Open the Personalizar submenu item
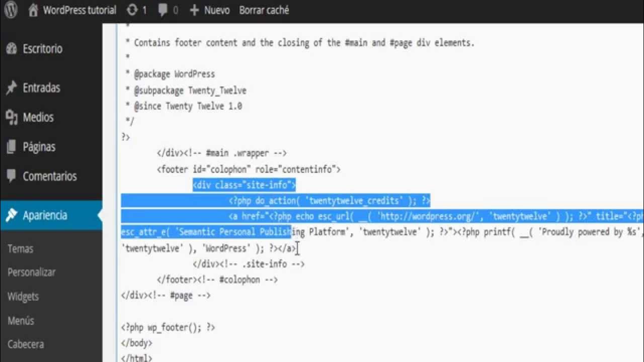Viewport: 644px width, 362px height. (32, 272)
